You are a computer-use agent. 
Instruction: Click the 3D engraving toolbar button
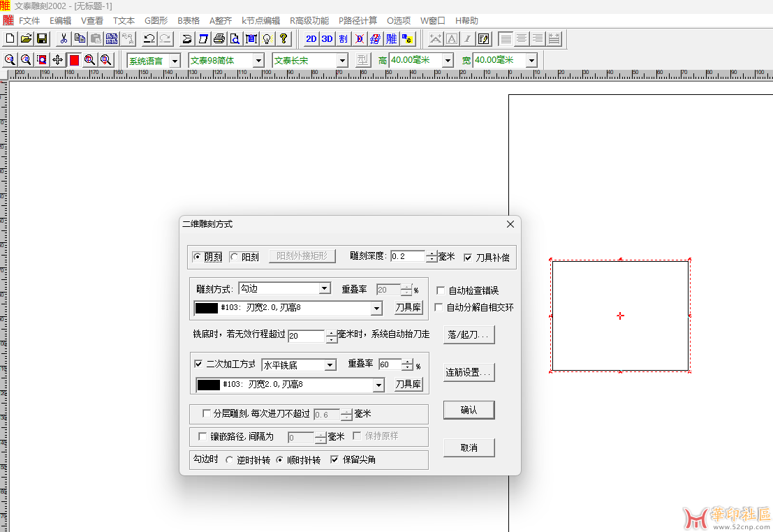[327, 39]
